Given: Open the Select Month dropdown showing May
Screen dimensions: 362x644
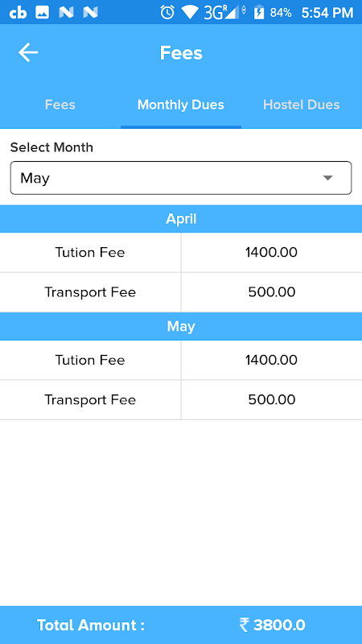Looking at the screenshot, I should [181, 178].
